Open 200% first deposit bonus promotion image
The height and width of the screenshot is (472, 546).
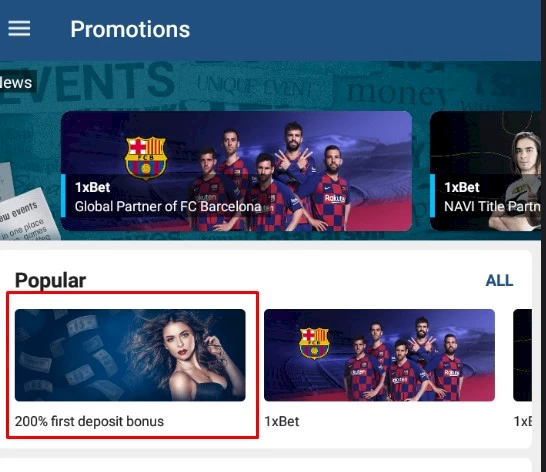pyautogui.click(x=130, y=355)
